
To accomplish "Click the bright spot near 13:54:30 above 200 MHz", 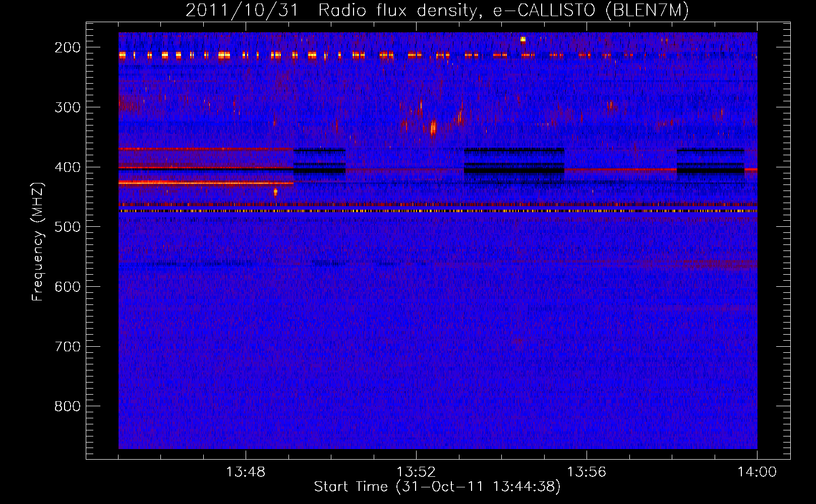I will (x=523, y=39).
